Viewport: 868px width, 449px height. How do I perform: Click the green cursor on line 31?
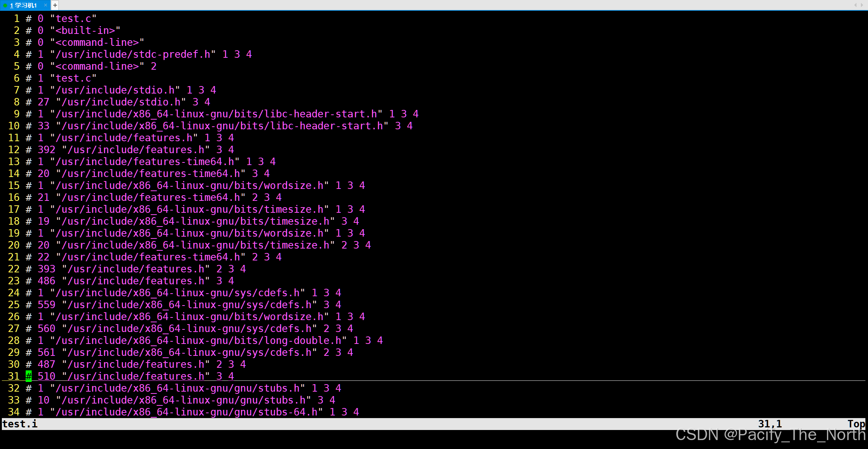pyautogui.click(x=29, y=376)
